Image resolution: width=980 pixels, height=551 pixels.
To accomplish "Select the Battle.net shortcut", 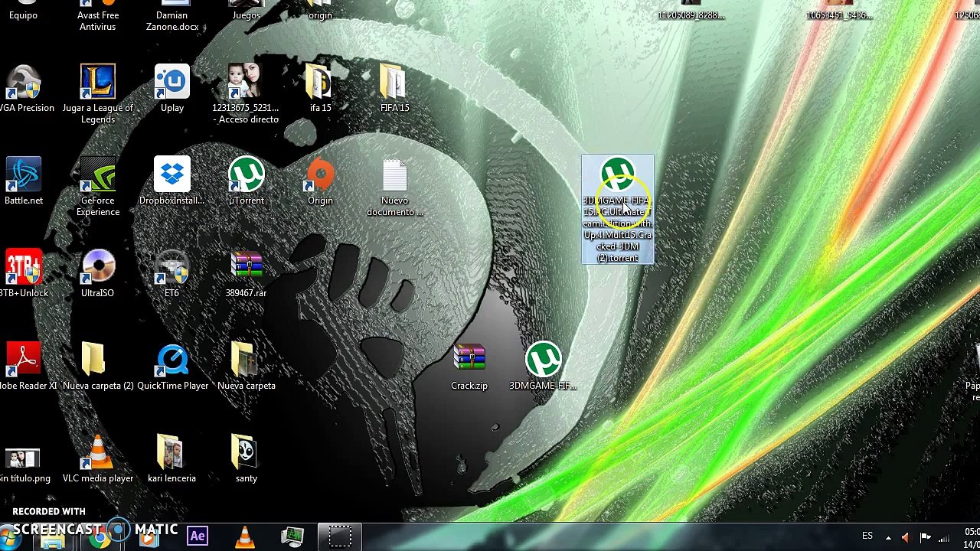I will [24, 181].
